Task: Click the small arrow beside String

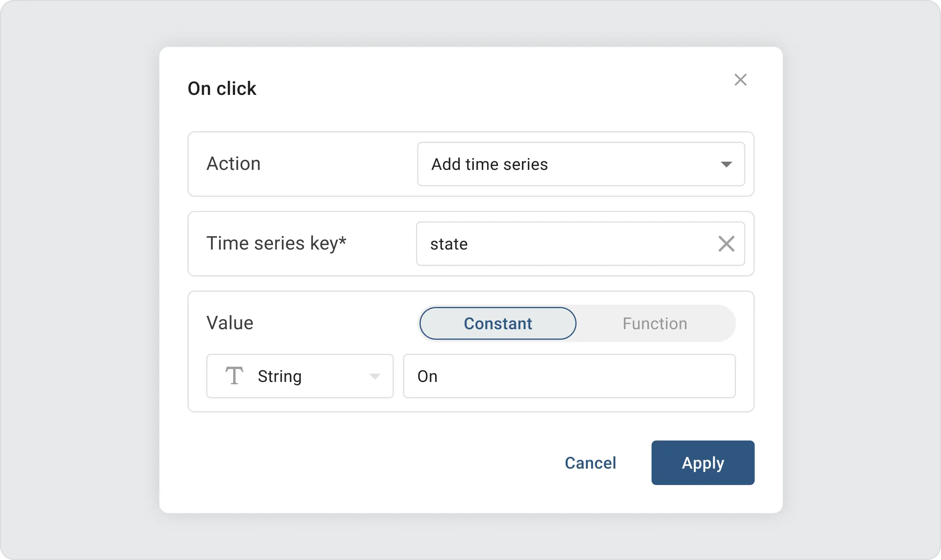Action: click(x=375, y=376)
